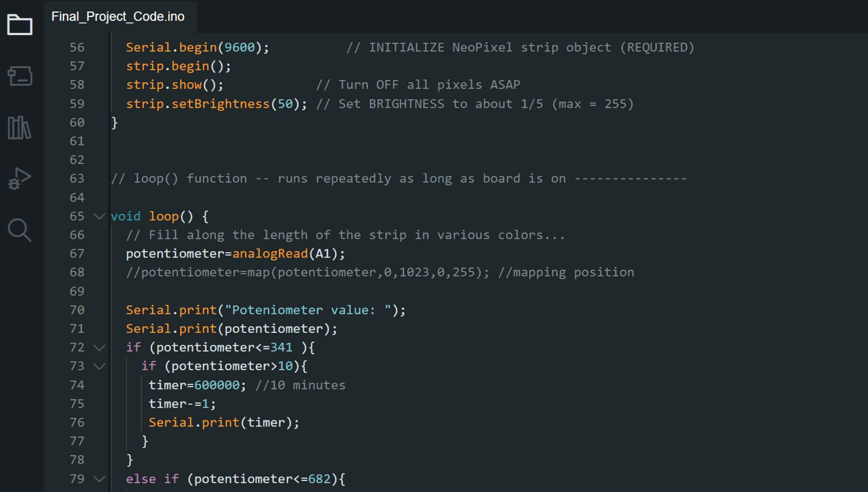The width and height of the screenshot is (868, 492).
Task: Click the "Poteniometer value: " string
Action: point(307,310)
